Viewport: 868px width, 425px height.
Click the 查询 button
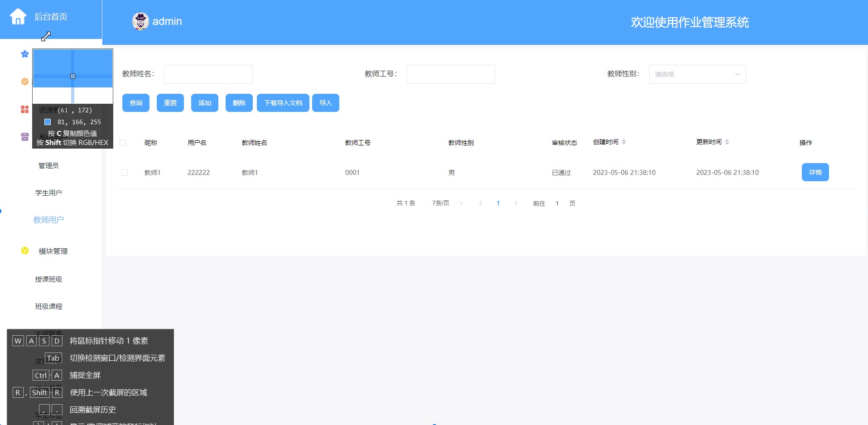(136, 103)
